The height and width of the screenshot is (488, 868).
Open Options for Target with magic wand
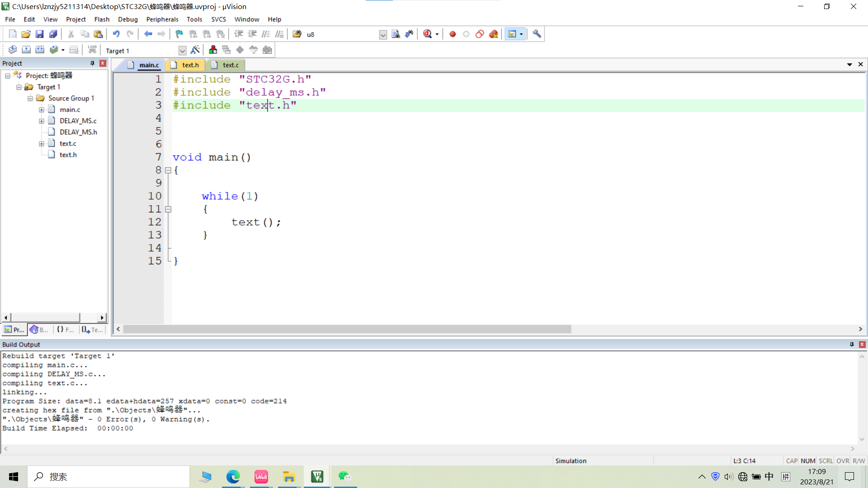(x=195, y=50)
